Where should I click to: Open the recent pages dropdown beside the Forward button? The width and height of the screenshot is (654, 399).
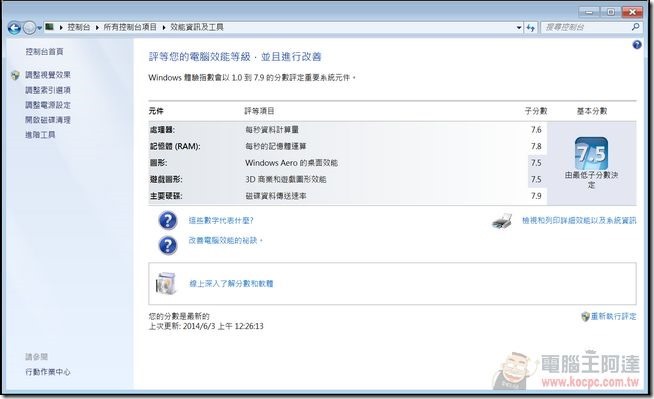point(39,28)
